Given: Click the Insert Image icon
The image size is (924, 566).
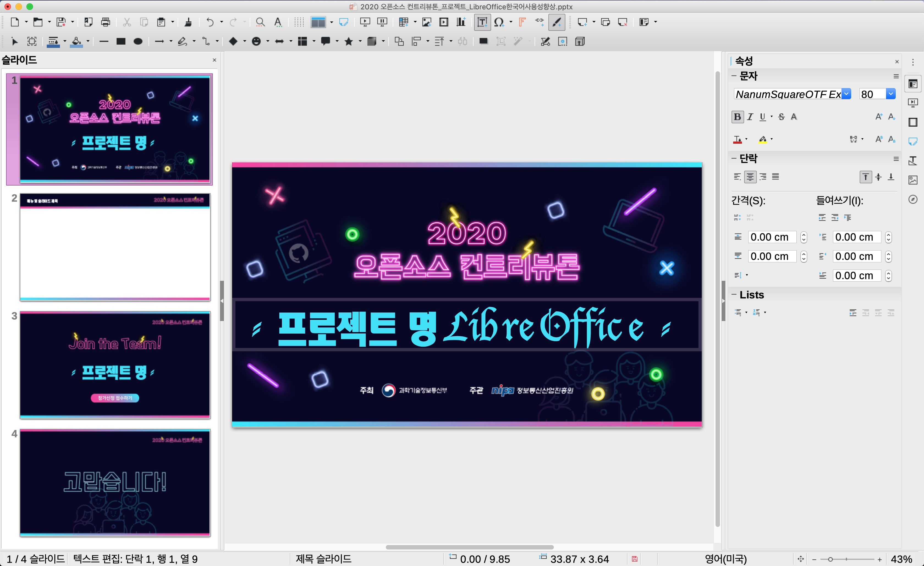Looking at the screenshot, I should click(x=427, y=22).
